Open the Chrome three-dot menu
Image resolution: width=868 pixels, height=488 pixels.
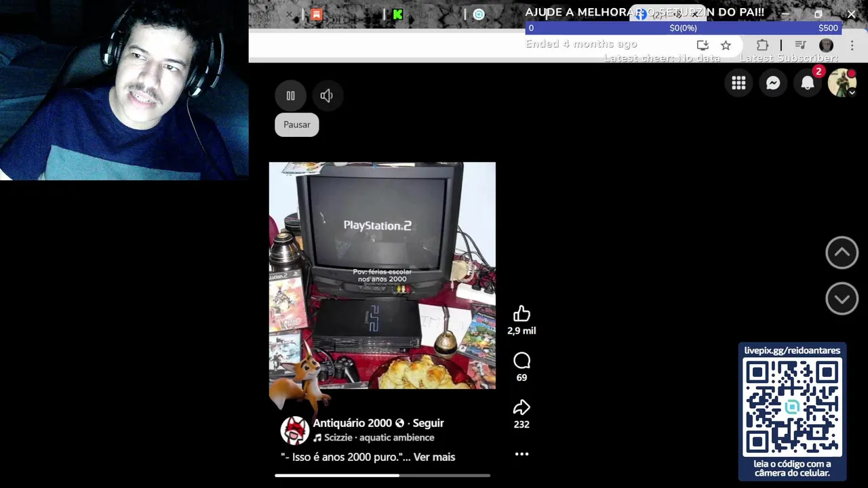852,45
